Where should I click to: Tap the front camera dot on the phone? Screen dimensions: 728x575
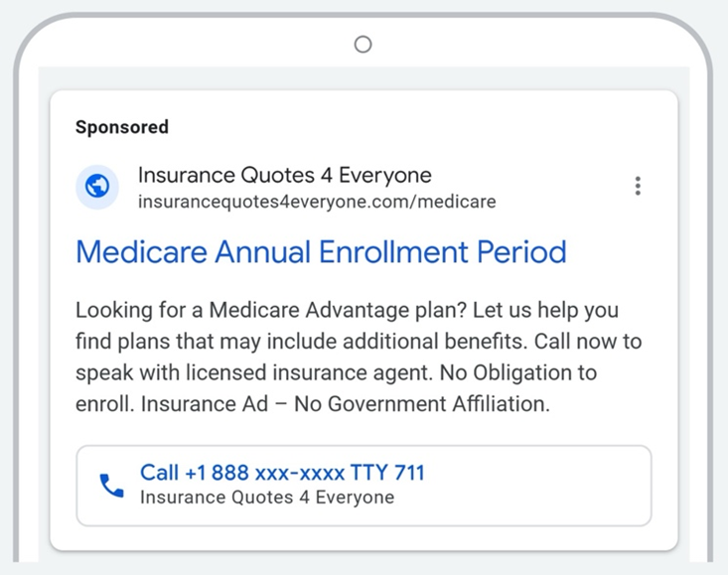pos(363,44)
